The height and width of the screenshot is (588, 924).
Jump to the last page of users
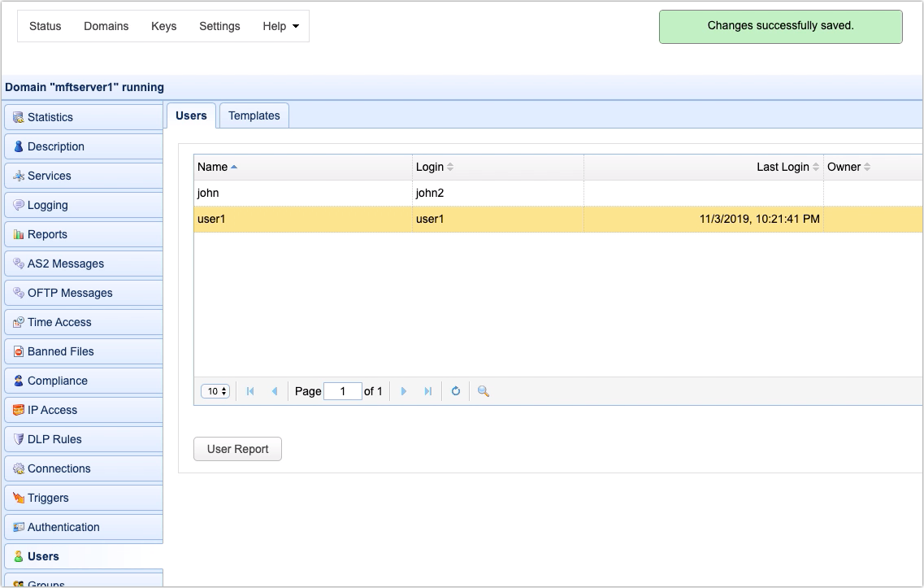(427, 391)
